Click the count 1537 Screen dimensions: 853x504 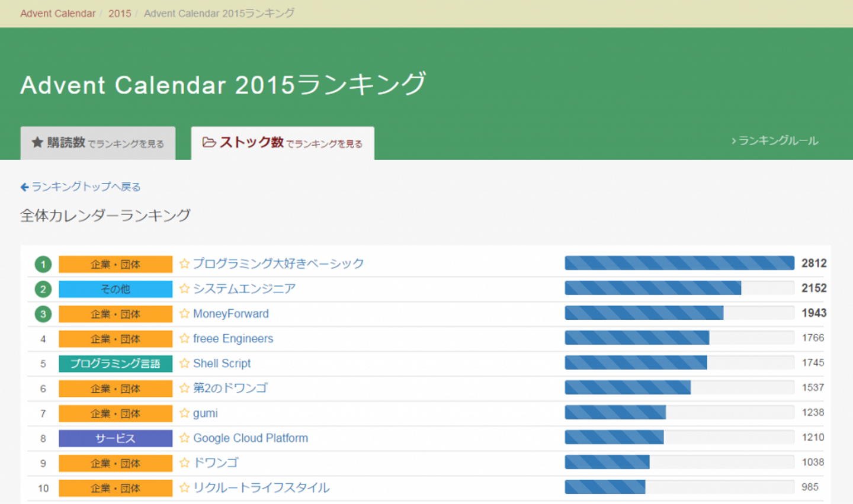pyautogui.click(x=813, y=387)
